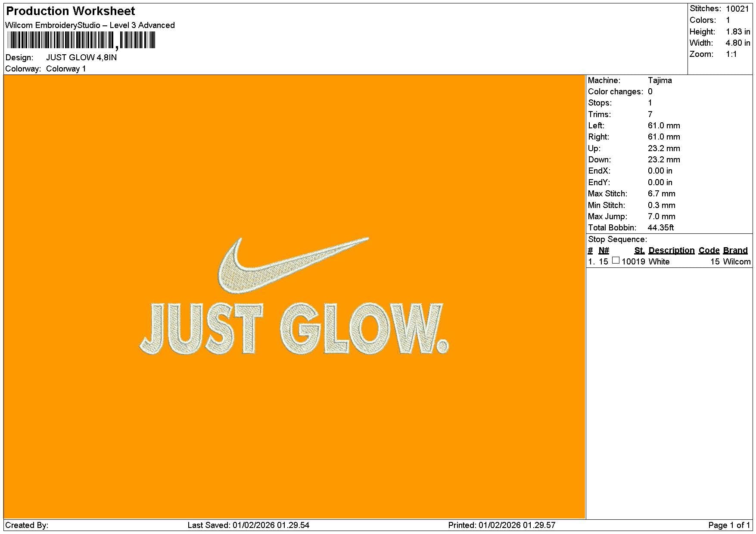Click the "Brand" column header
The width and height of the screenshot is (756, 534).
735,251
